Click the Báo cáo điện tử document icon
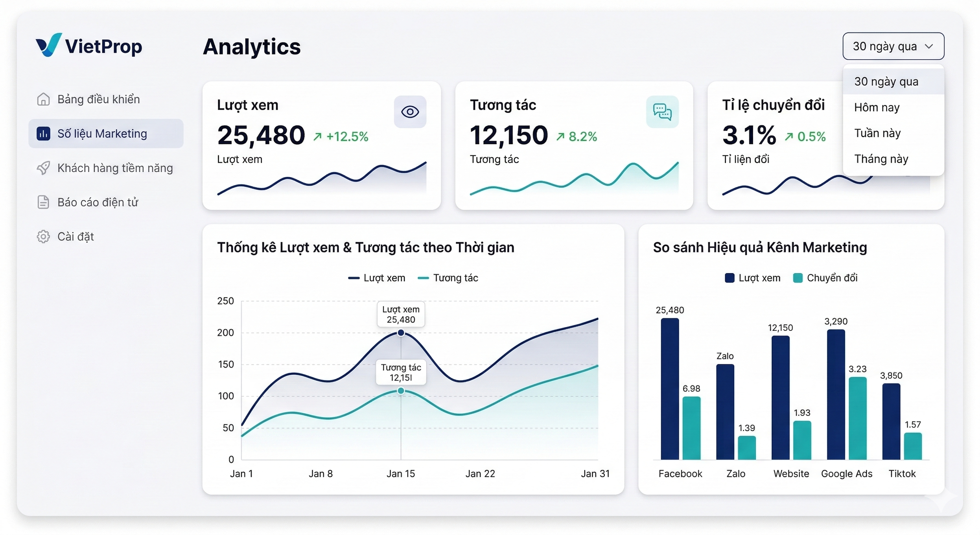Image resolution: width=980 pixels, height=535 pixels. (x=43, y=202)
